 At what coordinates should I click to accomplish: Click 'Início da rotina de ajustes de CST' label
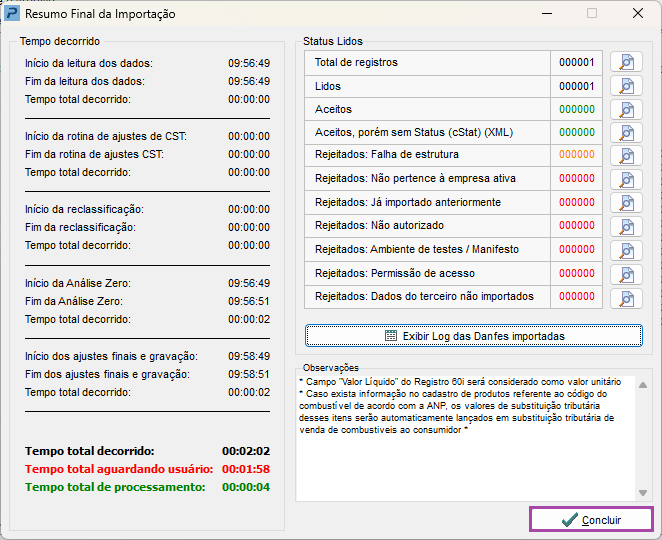106,136
